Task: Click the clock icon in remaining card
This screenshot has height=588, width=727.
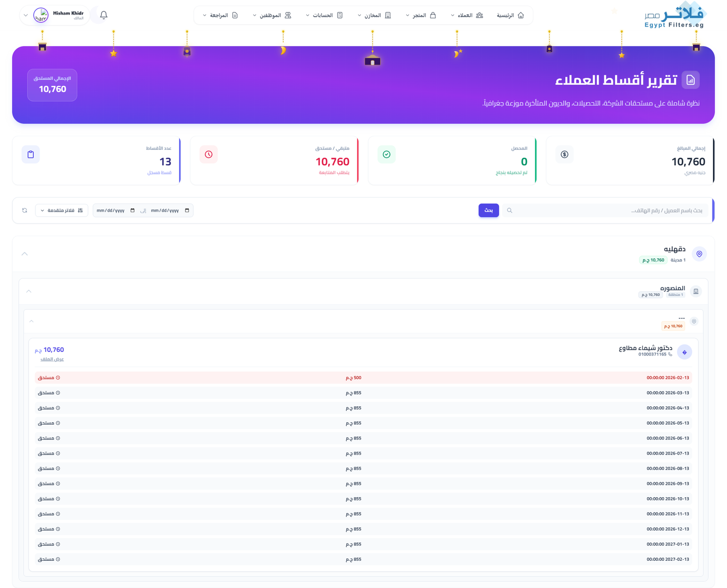Action: click(x=209, y=154)
